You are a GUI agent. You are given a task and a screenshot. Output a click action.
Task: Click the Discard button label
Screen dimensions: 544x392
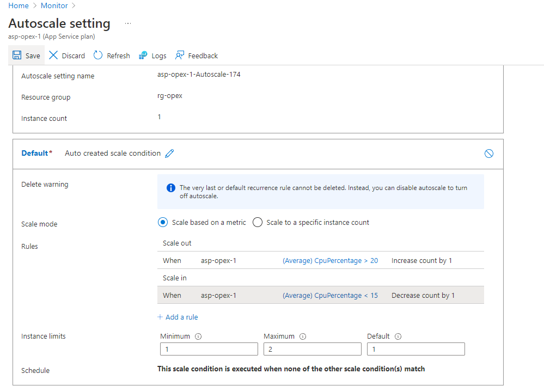[73, 56]
